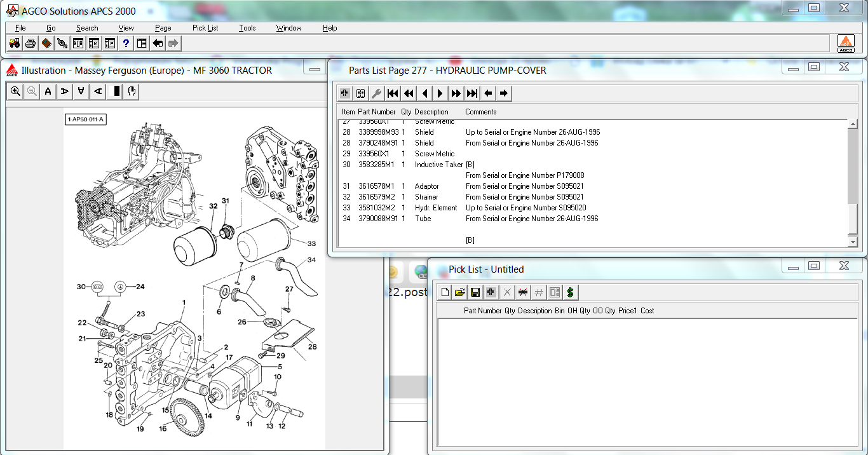Screen dimensions: 868x455
Task: Click the plus icon in Pick List toolbar
Action: [491, 292]
